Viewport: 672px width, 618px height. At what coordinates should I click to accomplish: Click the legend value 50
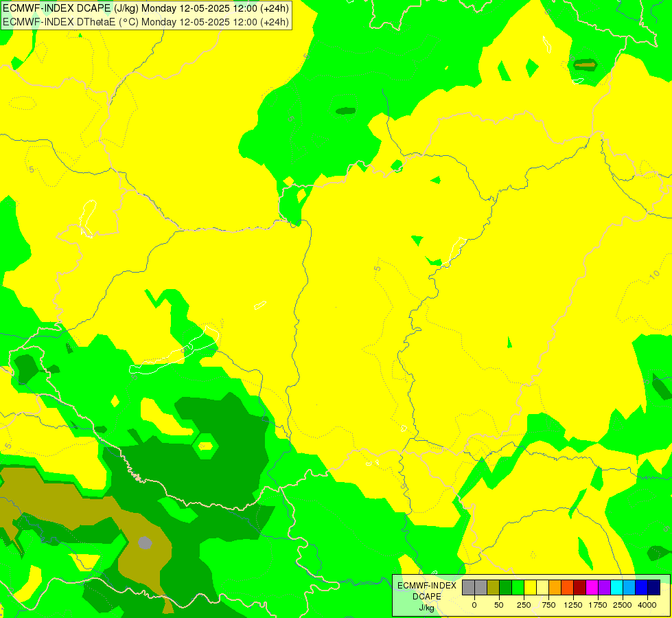[499, 605]
